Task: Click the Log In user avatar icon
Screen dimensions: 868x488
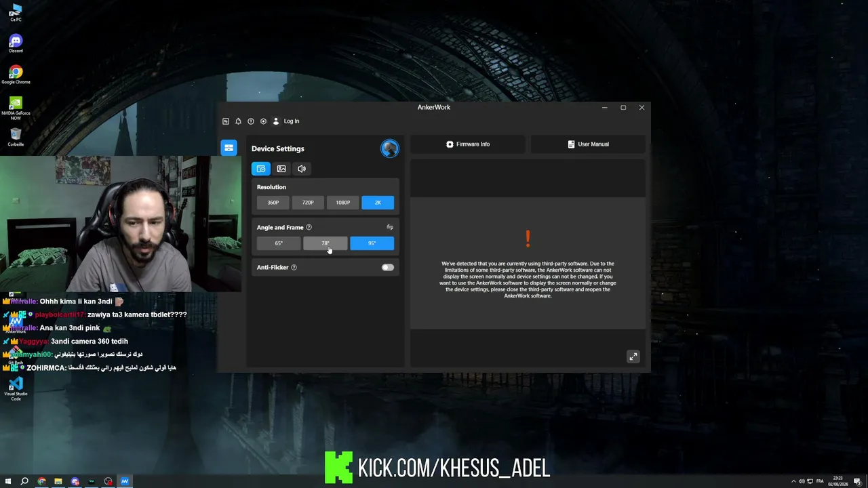Action: tap(276, 121)
